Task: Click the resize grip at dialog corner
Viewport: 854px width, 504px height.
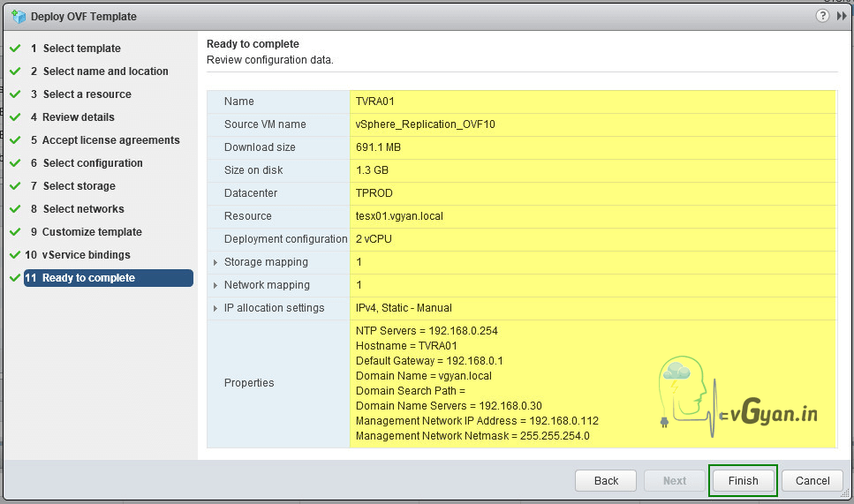Action: [845, 493]
